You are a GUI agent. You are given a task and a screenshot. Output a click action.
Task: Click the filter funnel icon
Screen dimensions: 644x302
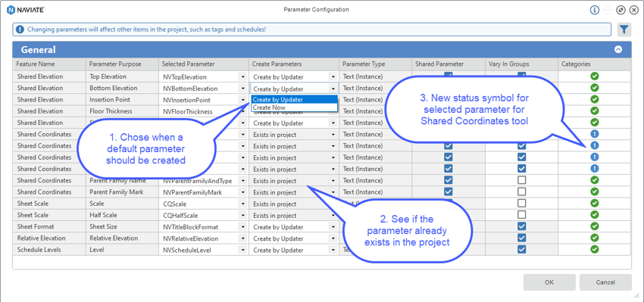624,30
